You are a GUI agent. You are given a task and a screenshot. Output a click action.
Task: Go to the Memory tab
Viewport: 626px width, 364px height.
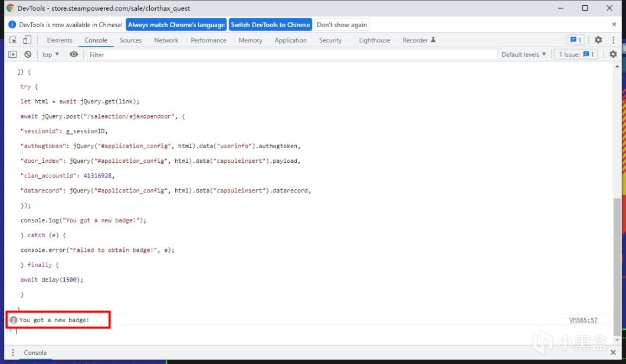250,40
